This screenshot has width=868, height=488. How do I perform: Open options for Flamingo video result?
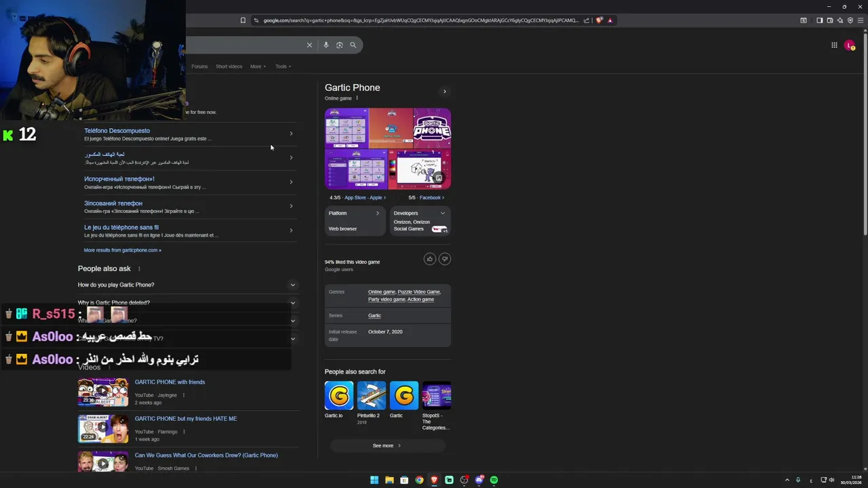click(184, 432)
